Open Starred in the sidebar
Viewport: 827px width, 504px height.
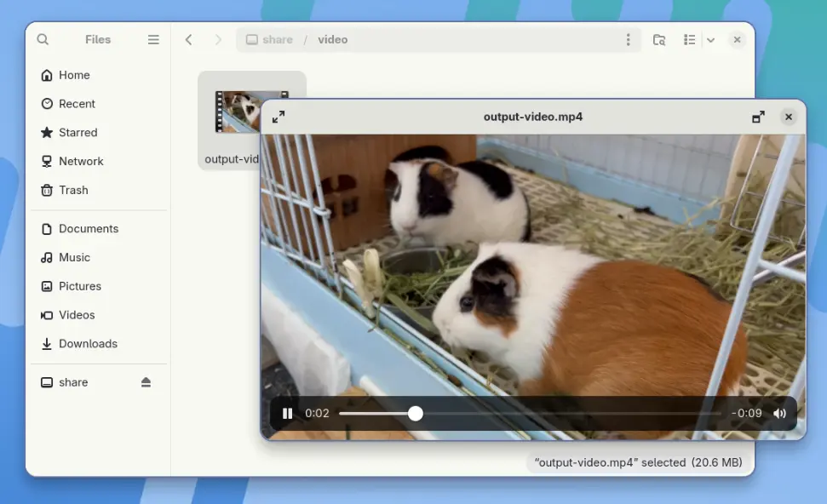pyautogui.click(x=99, y=132)
